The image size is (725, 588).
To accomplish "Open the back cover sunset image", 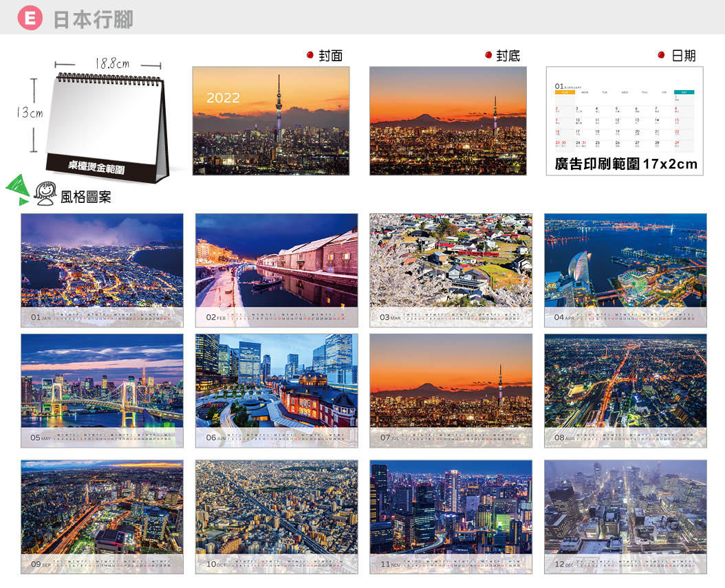I will (448, 120).
